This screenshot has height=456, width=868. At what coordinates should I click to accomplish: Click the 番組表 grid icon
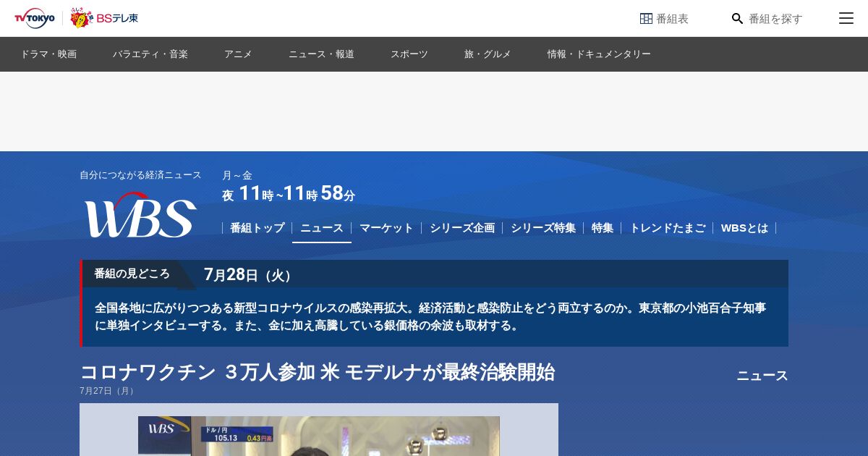(x=646, y=19)
